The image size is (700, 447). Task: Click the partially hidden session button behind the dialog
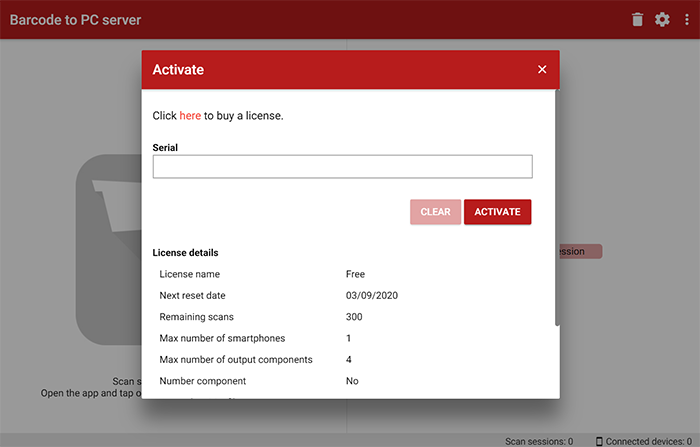581,251
